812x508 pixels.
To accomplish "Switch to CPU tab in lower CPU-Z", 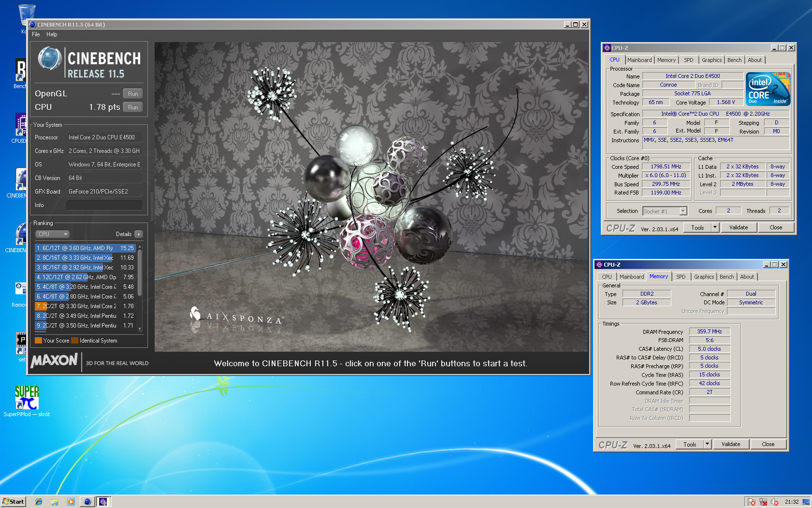I will (x=607, y=277).
